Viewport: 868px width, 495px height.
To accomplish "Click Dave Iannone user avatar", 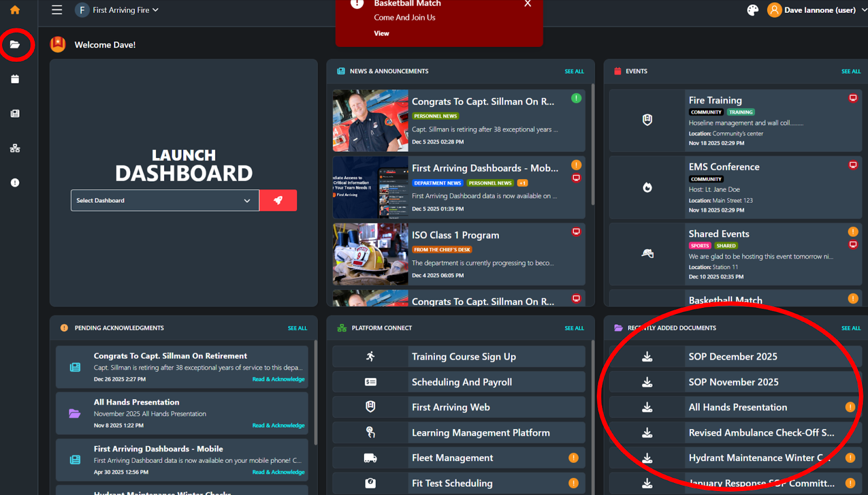I will [x=774, y=10].
